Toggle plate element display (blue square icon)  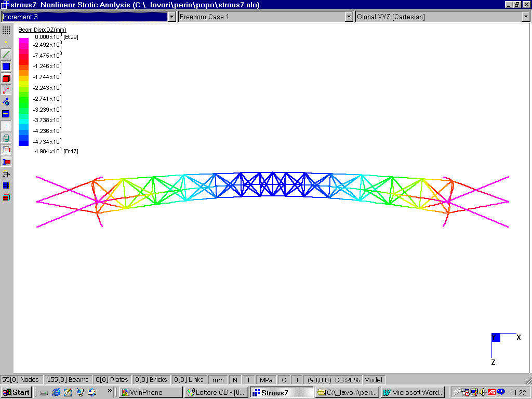click(6, 66)
